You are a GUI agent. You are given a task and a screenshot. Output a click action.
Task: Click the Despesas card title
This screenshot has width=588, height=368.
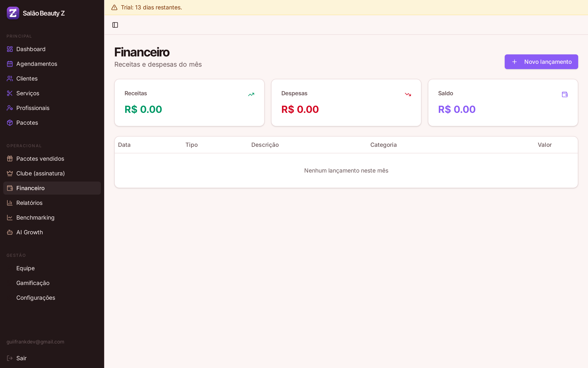pos(294,93)
